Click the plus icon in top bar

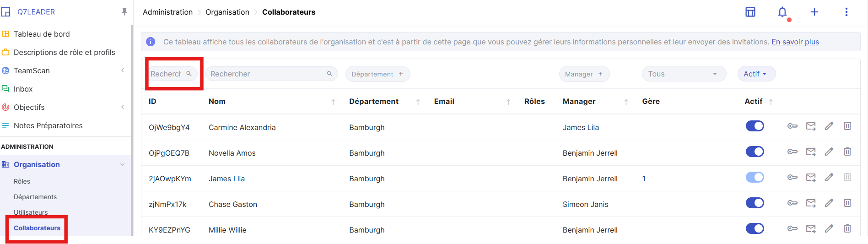(x=814, y=12)
